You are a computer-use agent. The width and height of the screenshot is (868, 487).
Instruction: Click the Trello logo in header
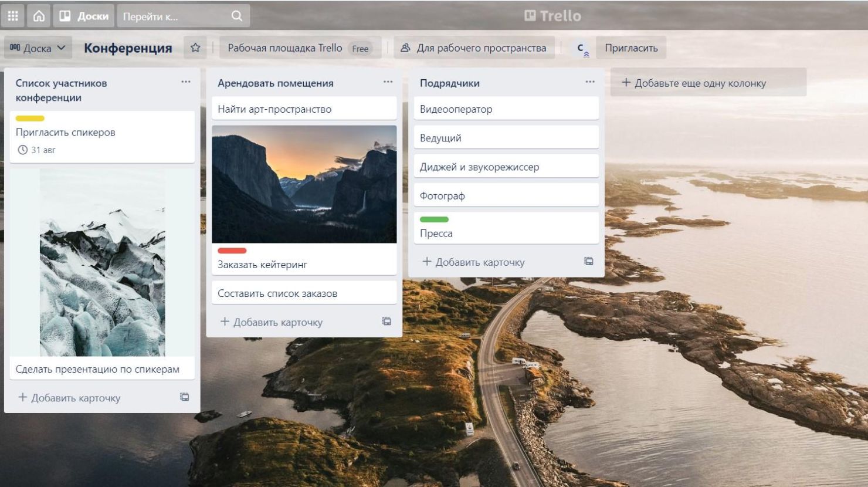(552, 16)
